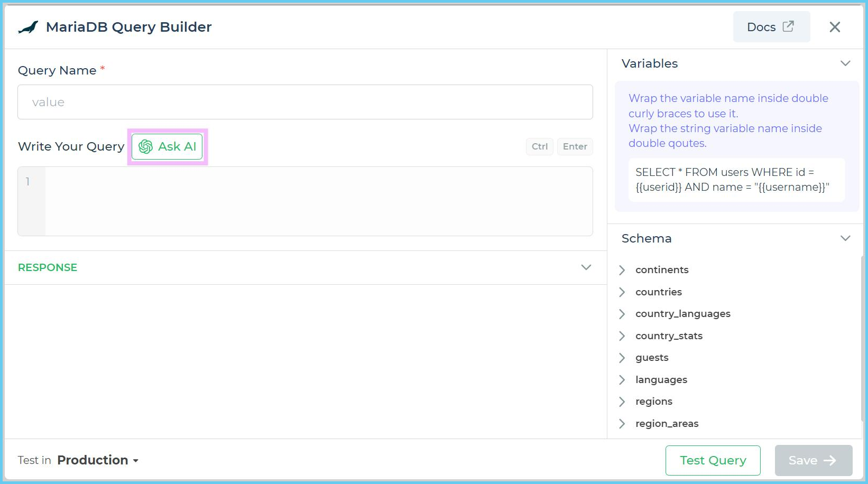Collapse the RESPONSE section
Screen dimensions: 868x484
[586, 267]
